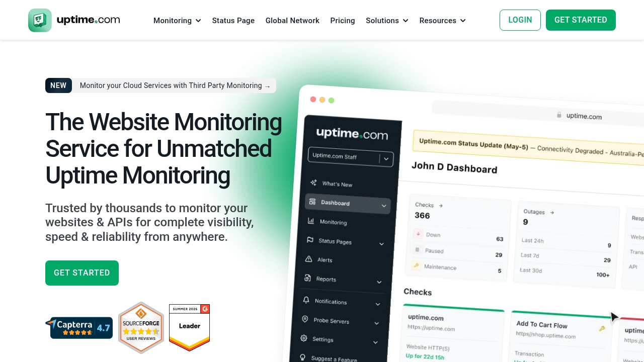Click the Maintenance wrench icon in Checks card
This screenshot has height=362, width=644.
(x=416, y=265)
